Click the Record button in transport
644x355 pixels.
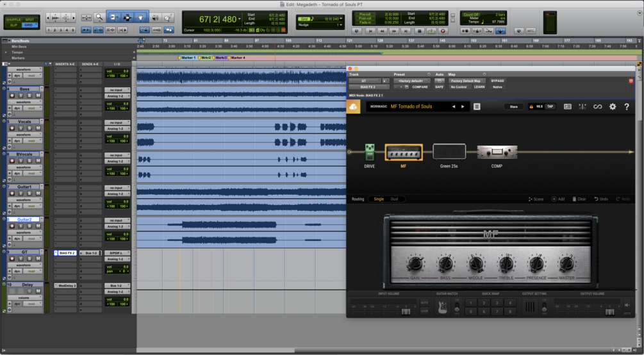[x=443, y=31]
